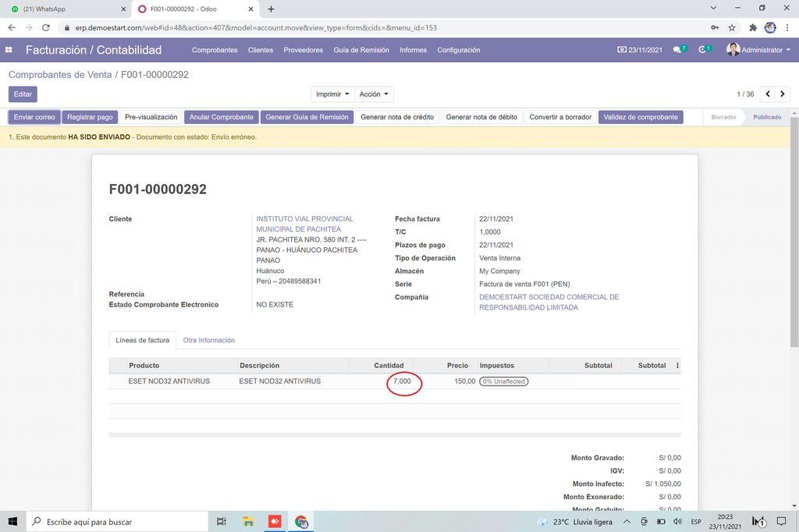
Task: Click Registrar pago button
Action: (90, 117)
